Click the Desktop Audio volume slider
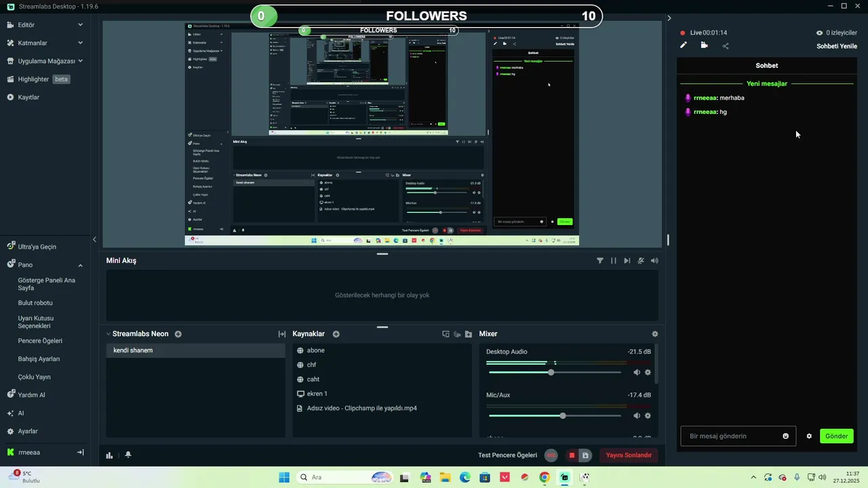The width and height of the screenshot is (868, 488). tap(555, 372)
